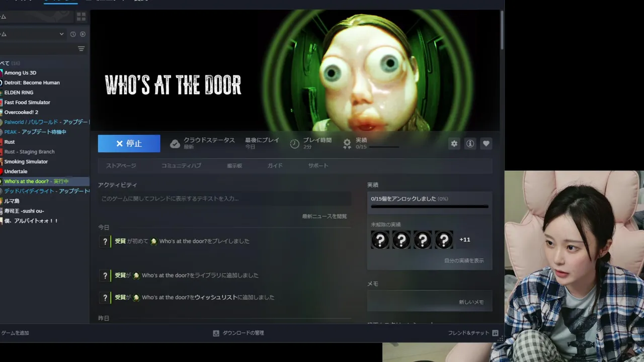The height and width of the screenshot is (362, 644).
Task: Open the ガイド tab
Action: coord(275,165)
